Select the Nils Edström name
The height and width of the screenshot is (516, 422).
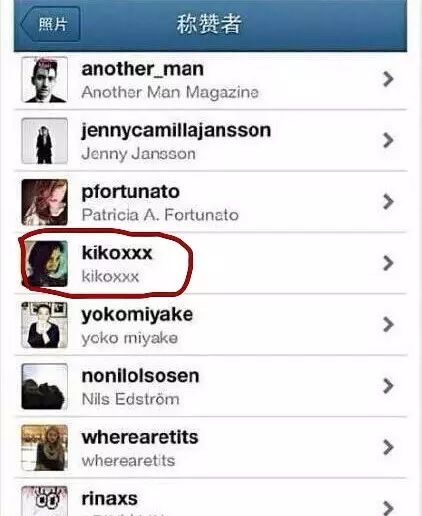[131, 399]
